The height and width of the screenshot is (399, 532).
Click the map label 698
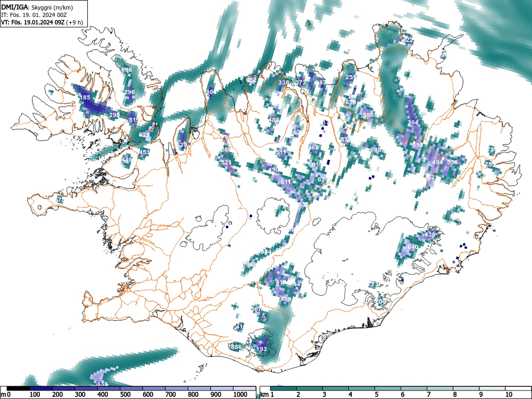tap(376, 149)
